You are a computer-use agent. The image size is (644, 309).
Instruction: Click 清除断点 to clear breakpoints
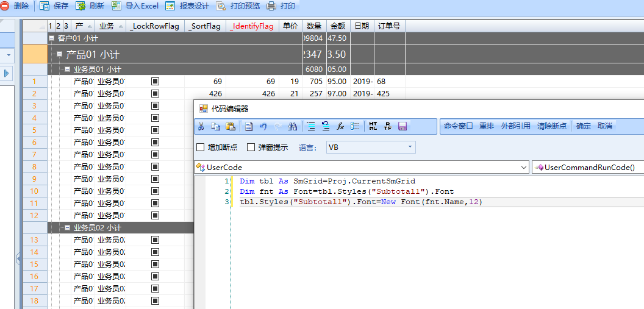[552, 126]
